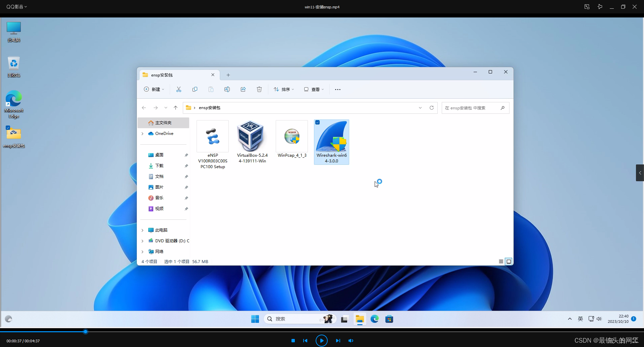Click the 在 ensp安装包 中搜索 search field
The width and height of the screenshot is (644, 347).
(x=475, y=108)
